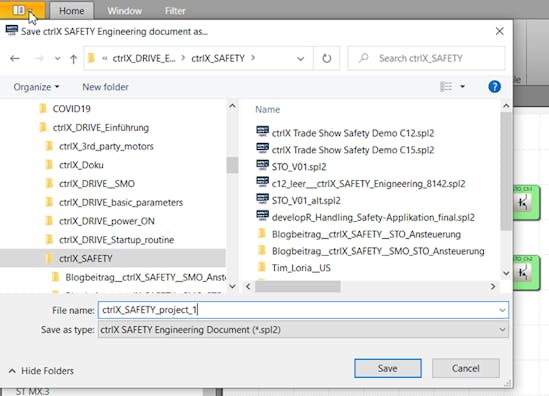Click the Name column header
The height and width of the screenshot is (396, 549).
click(267, 110)
